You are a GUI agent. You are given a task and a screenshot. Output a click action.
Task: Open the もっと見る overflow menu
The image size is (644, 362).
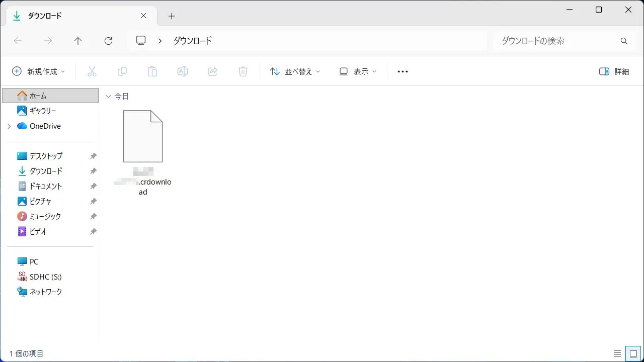402,71
